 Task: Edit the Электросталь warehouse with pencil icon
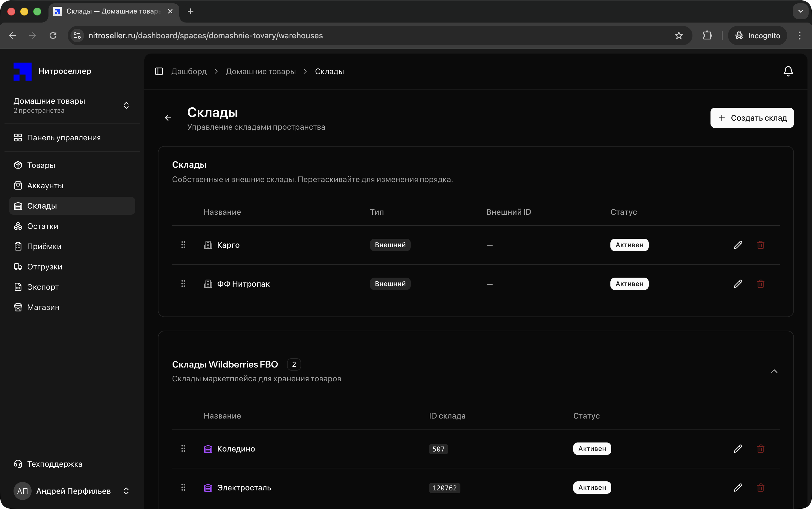(738, 488)
